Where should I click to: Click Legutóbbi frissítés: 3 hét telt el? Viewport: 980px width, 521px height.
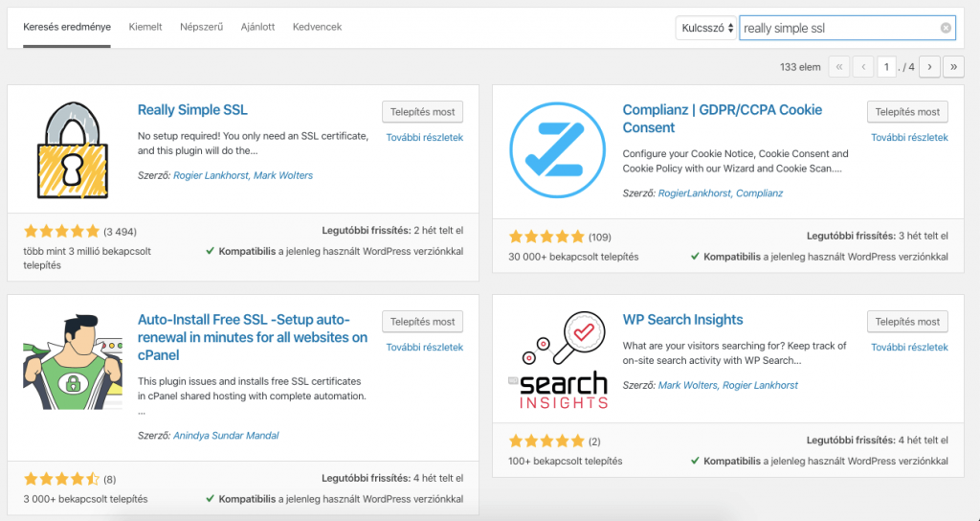(878, 237)
